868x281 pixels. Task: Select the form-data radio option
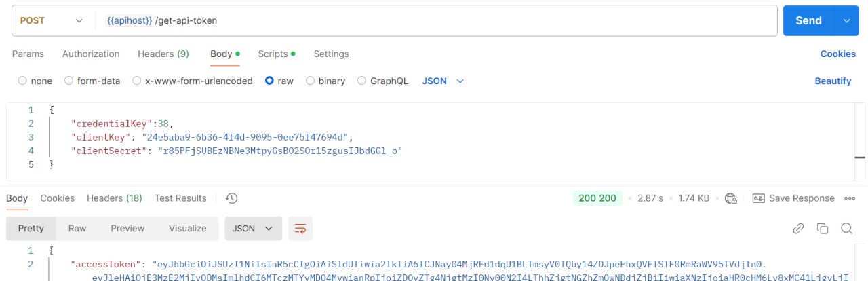(68, 81)
